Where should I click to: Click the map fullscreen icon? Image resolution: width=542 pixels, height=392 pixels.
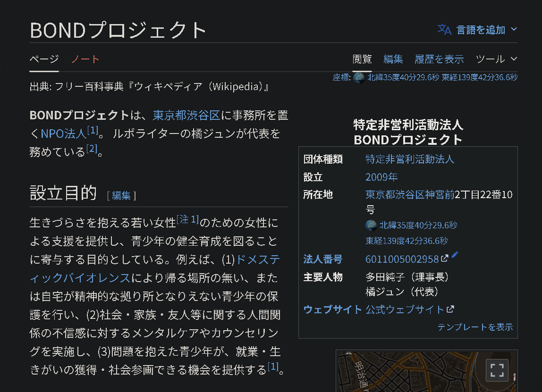(x=497, y=370)
